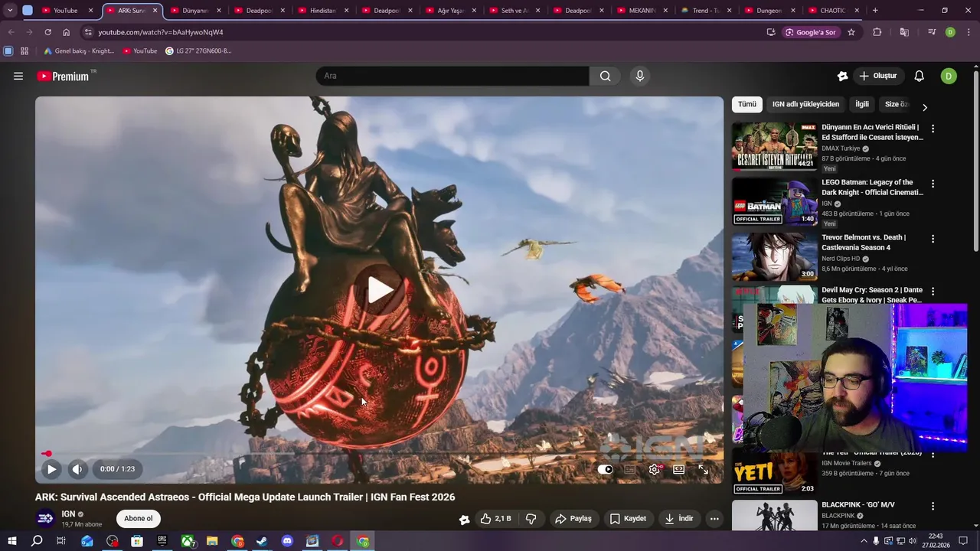Dislike the video
This screenshot has height=551, width=980.
531,518
